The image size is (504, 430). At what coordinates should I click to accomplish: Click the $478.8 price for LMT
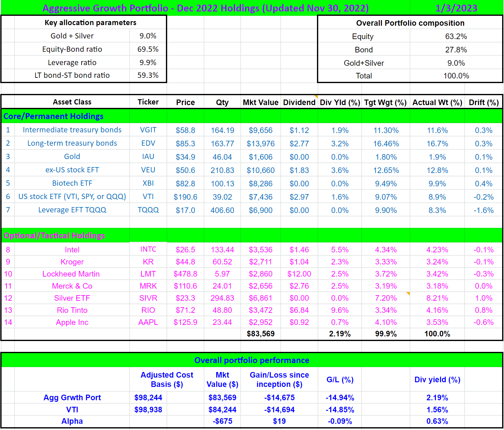(185, 274)
